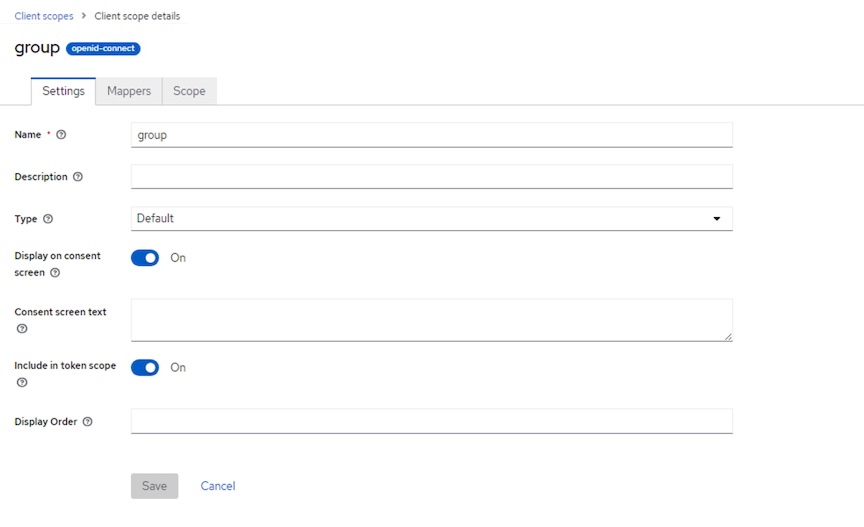Click the Type dropdown caret arrow
The height and width of the screenshot is (527, 864).
(x=717, y=219)
